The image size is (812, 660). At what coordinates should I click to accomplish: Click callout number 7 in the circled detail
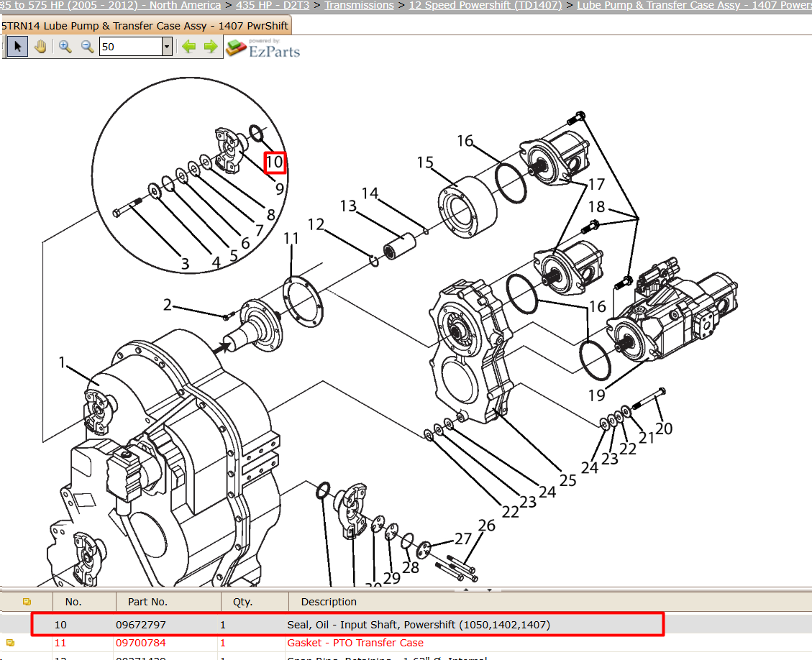click(260, 230)
